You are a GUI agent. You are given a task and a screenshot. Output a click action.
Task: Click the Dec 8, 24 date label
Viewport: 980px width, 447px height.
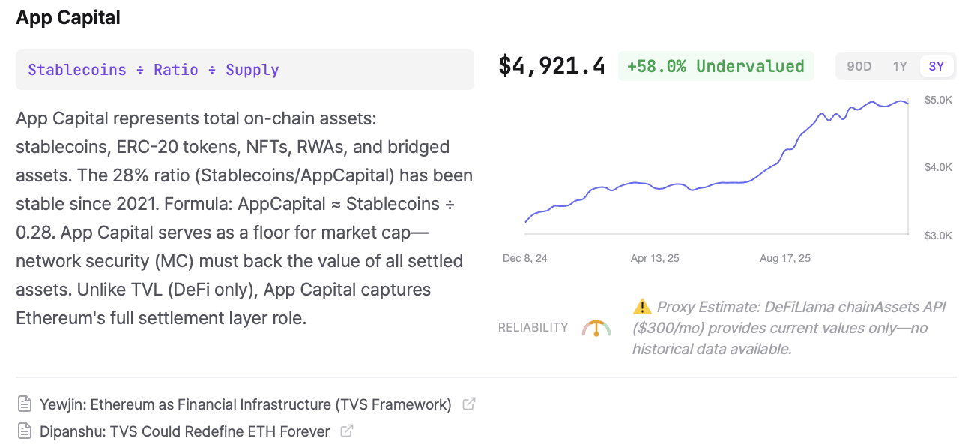click(x=524, y=258)
